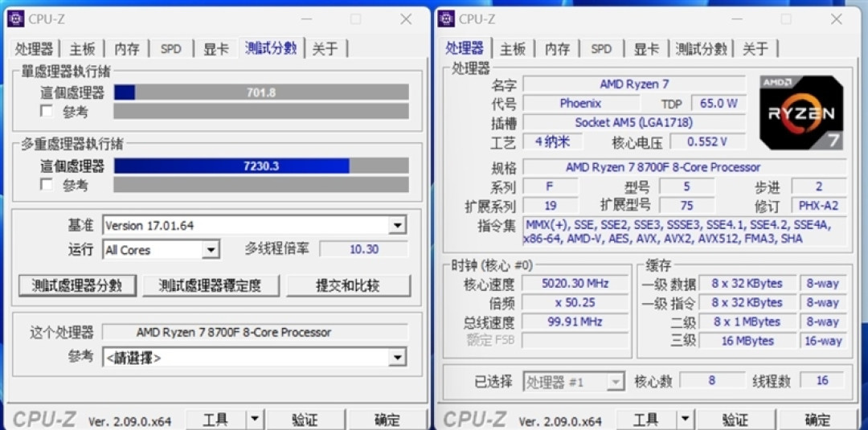The image size is (868, 430).
Task: Click the 名字 field AMD Ryzen 7
Action: [x=634, y=84]
